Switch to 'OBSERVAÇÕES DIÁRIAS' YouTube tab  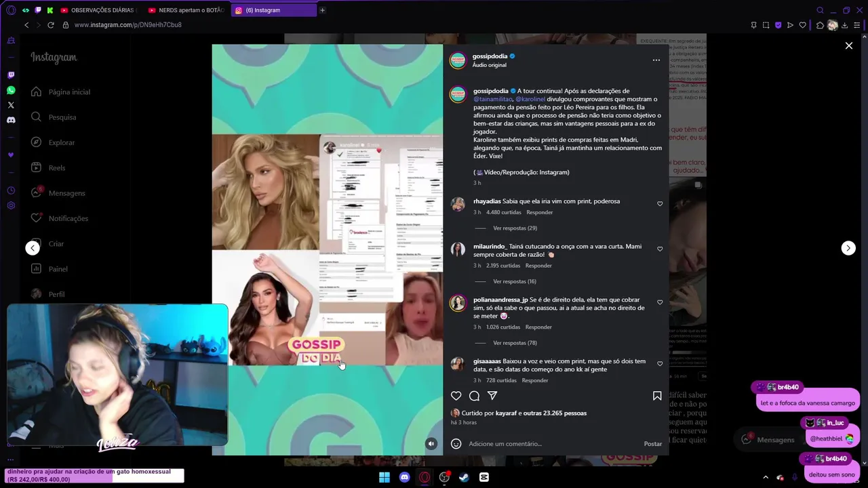pos(99,10)
